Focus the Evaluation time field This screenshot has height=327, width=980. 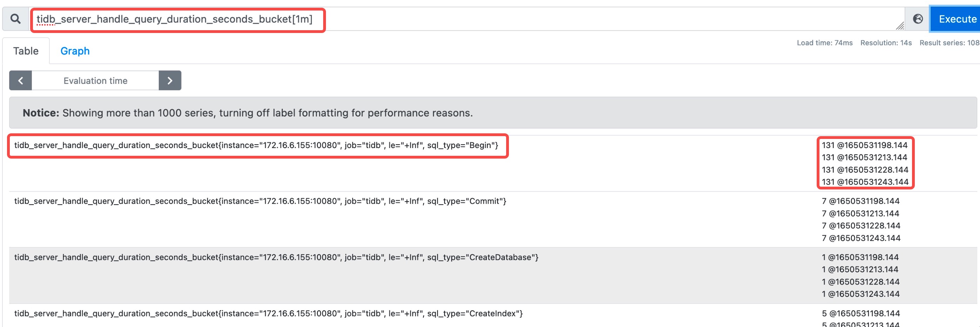click(95, 81)
